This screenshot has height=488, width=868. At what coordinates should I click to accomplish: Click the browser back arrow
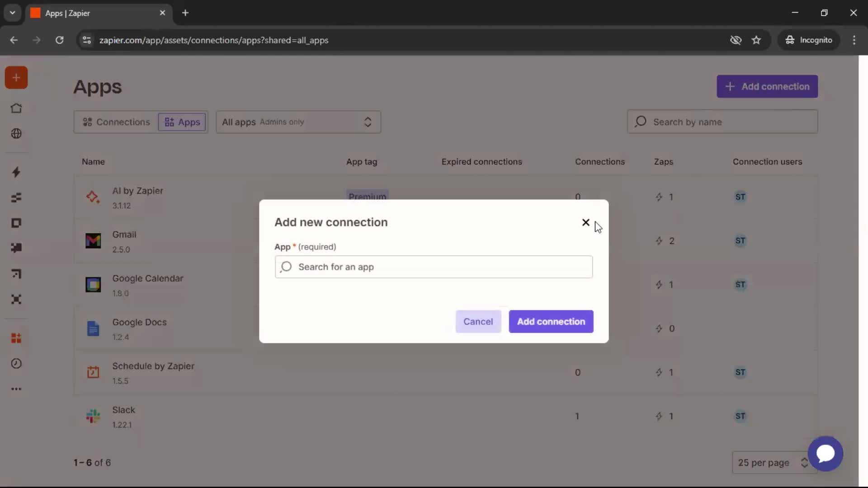pos(14,40)
